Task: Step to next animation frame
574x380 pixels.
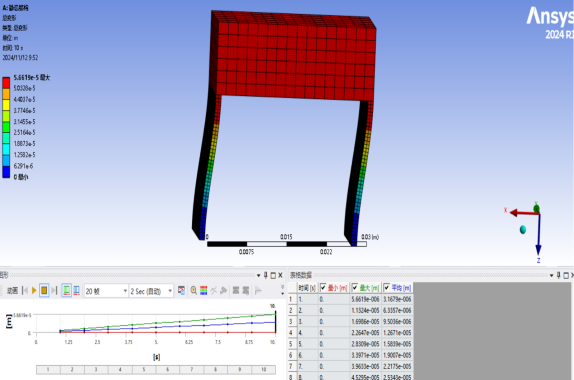Action: [54, 291]
